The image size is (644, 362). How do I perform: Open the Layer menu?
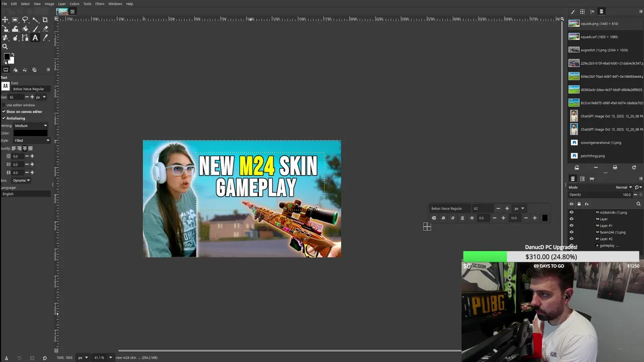62,4
